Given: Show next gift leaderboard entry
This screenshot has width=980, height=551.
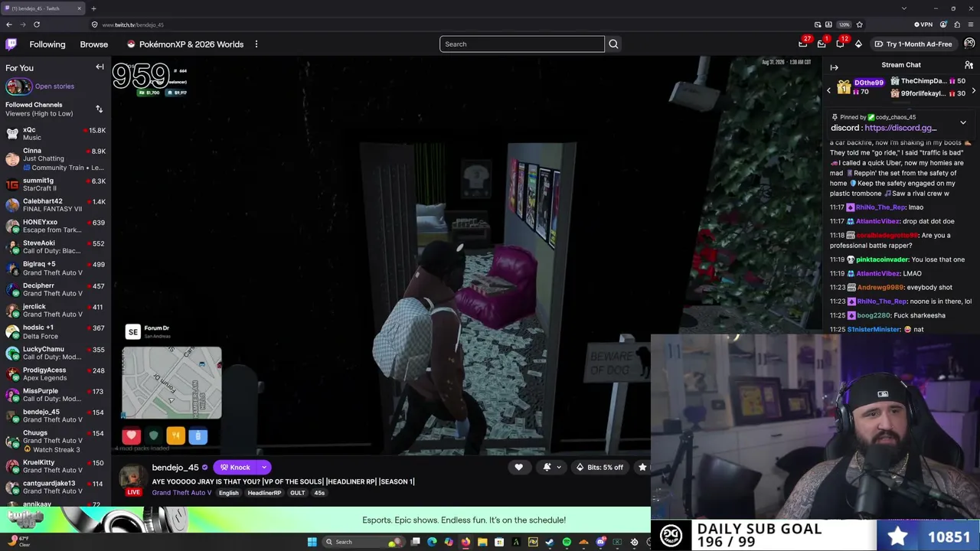Looking at the screenshot, I should pyautogui.click(x=974, y=91).
